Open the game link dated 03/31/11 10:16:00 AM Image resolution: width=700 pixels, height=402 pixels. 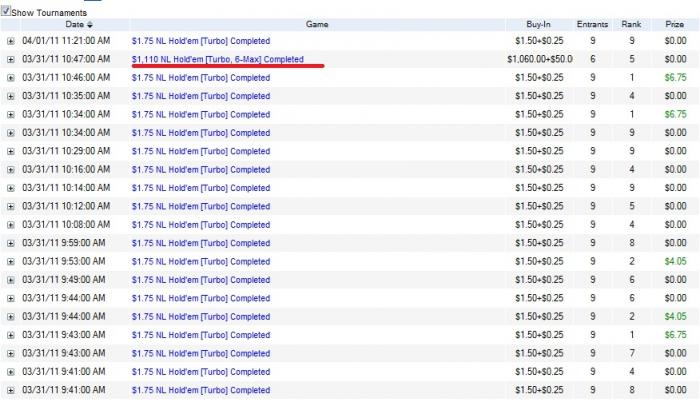[201, 170]
